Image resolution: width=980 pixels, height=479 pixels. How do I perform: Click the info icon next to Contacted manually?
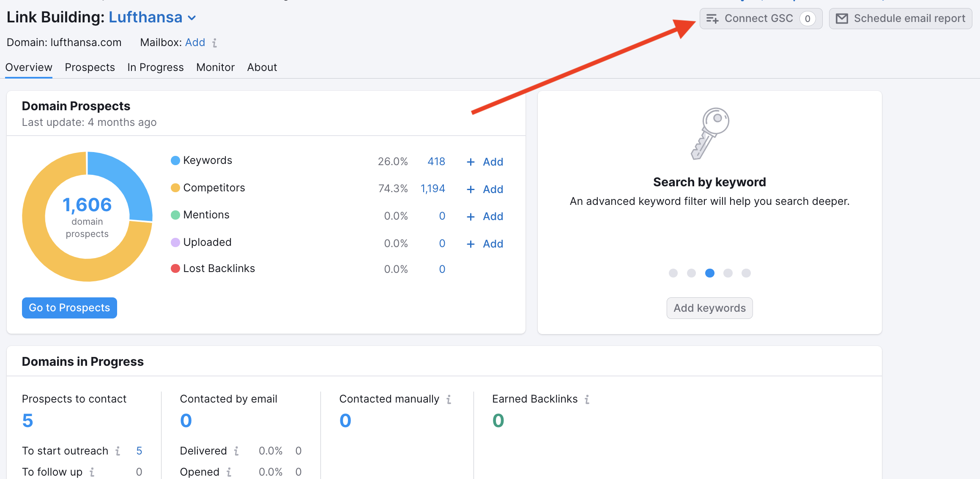(448, 399)
